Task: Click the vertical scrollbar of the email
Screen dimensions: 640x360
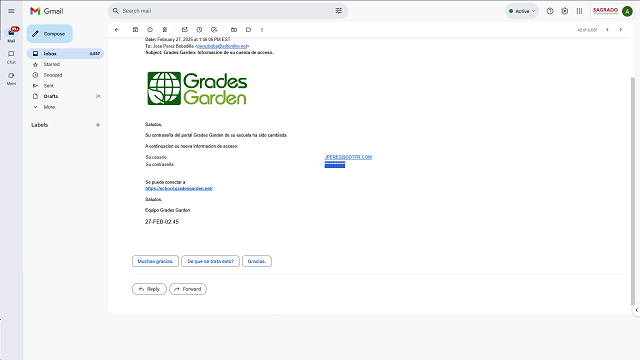Action: pyautogui.click(x=633, y=191)
